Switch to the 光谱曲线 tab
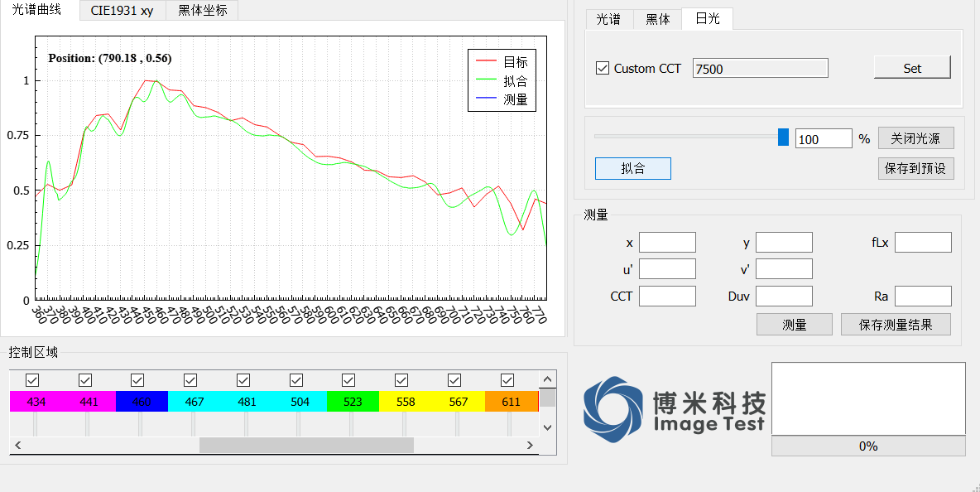The width and height of the screenshot is (980, 492). click(x=37, y=10)
